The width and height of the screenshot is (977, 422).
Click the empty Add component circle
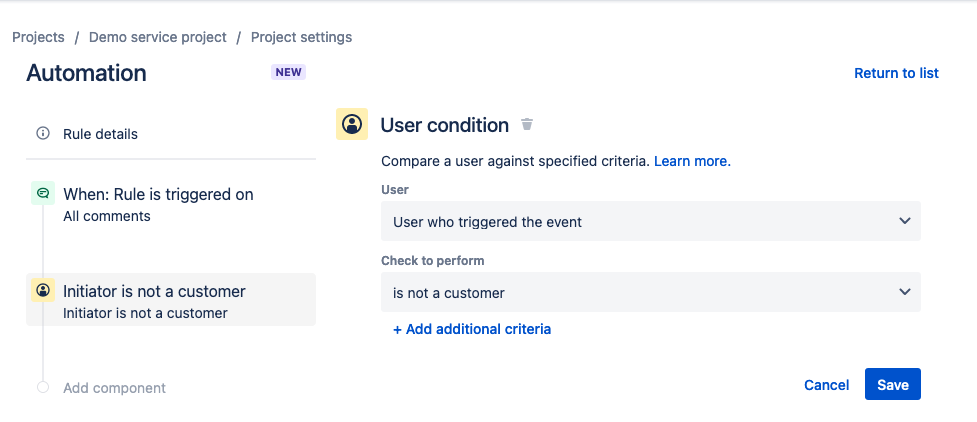pyautogui.click(x=43, y=387)
